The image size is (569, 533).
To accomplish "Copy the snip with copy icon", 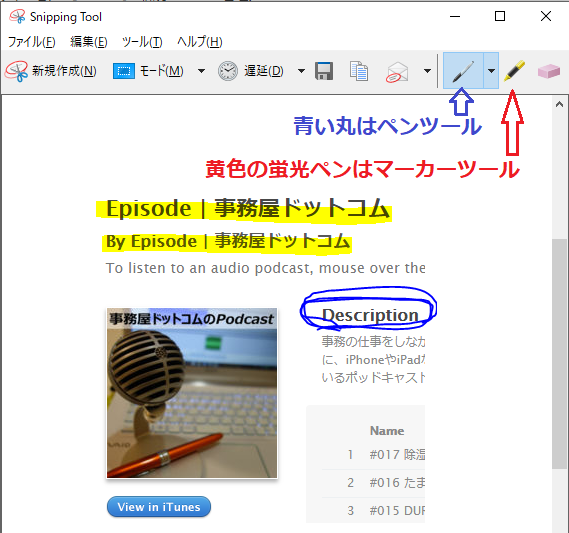I will [x=359, y=71].
